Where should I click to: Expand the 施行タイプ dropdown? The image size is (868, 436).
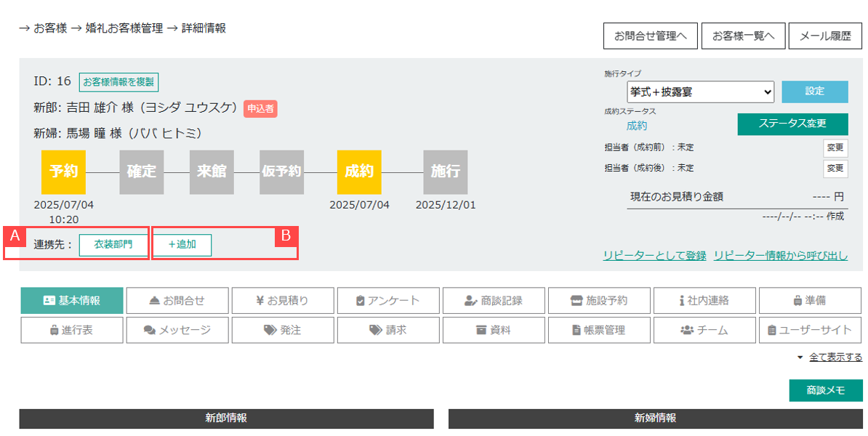[700, 92]
